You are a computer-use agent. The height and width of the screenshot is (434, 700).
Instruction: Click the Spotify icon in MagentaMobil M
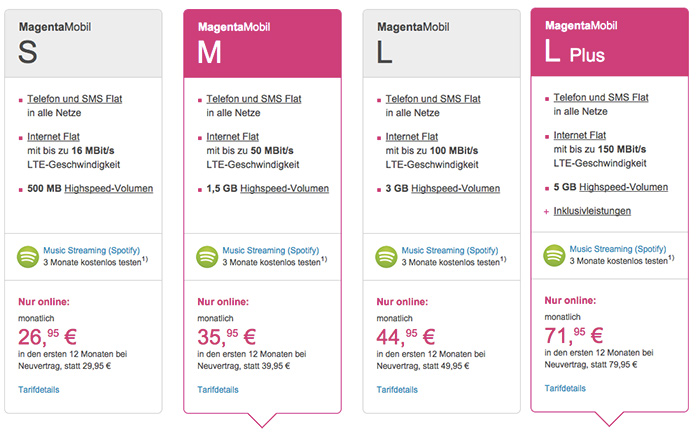click(x=207, y=257)
